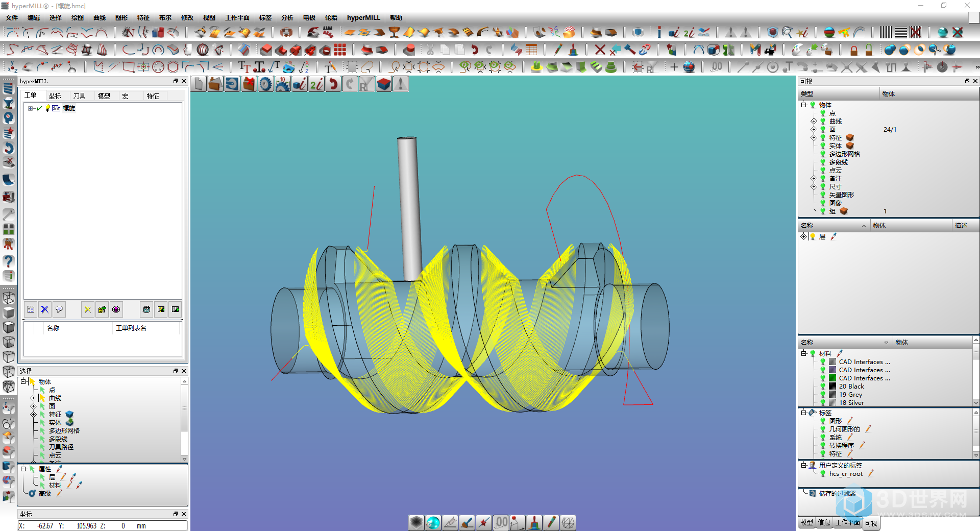The height and width of the screenshot is (531, 980).
Task: Collapse the 材料 node
Action: coord(804,354)
